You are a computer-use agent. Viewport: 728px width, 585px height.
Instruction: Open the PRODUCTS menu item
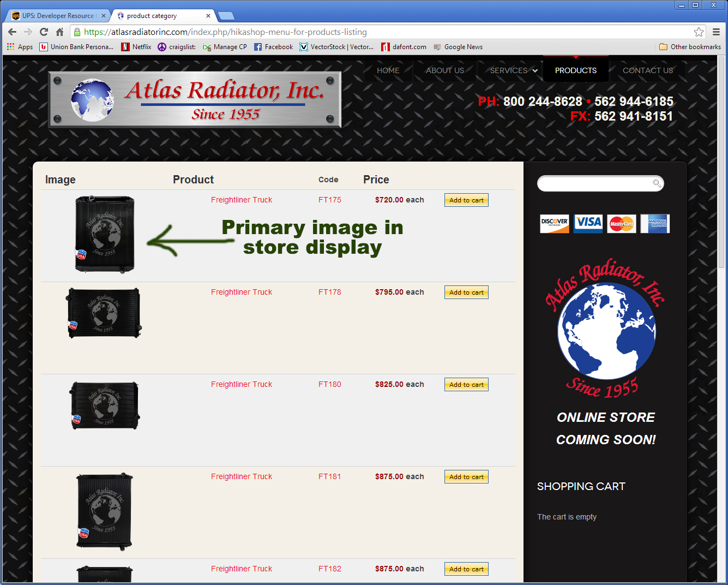[x=576, y=70]
